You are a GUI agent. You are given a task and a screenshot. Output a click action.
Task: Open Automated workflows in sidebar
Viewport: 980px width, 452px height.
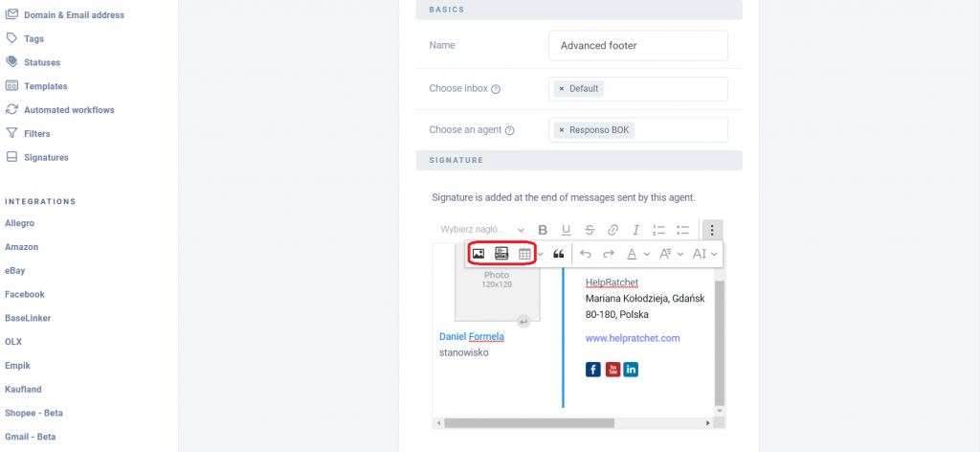68,110
